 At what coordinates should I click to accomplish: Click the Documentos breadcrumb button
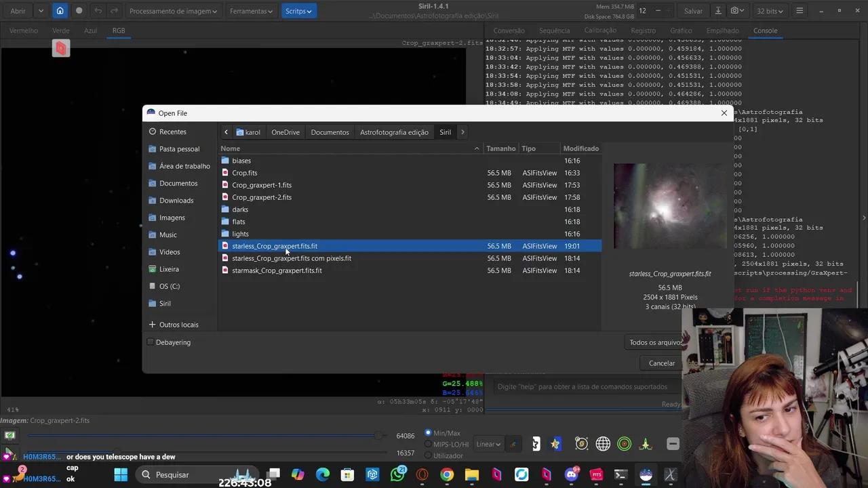330,132
